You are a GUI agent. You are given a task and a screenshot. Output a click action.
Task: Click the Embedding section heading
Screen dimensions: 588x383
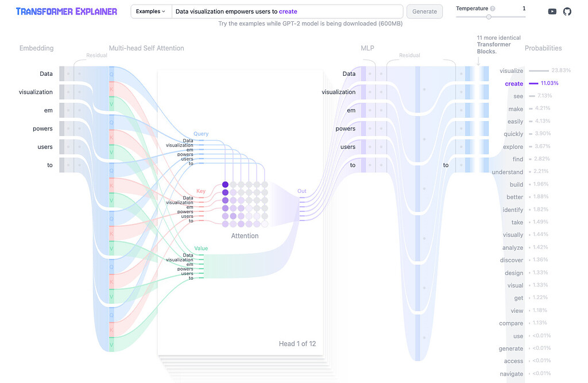(36, 48)
